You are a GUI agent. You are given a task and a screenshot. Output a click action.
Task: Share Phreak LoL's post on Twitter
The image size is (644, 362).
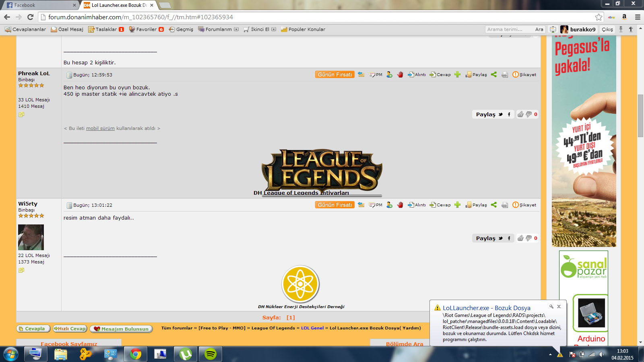point(501,115)
